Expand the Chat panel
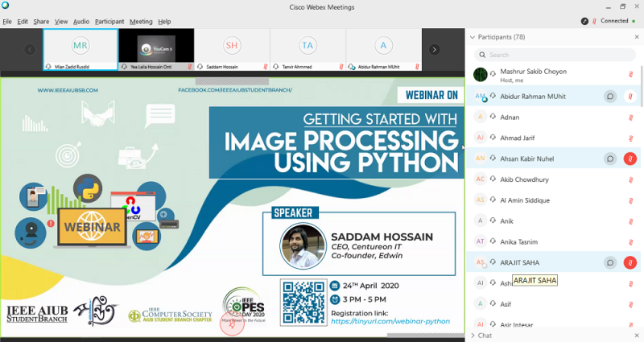Screen dimensions: 644x342 tap(473, 335)
